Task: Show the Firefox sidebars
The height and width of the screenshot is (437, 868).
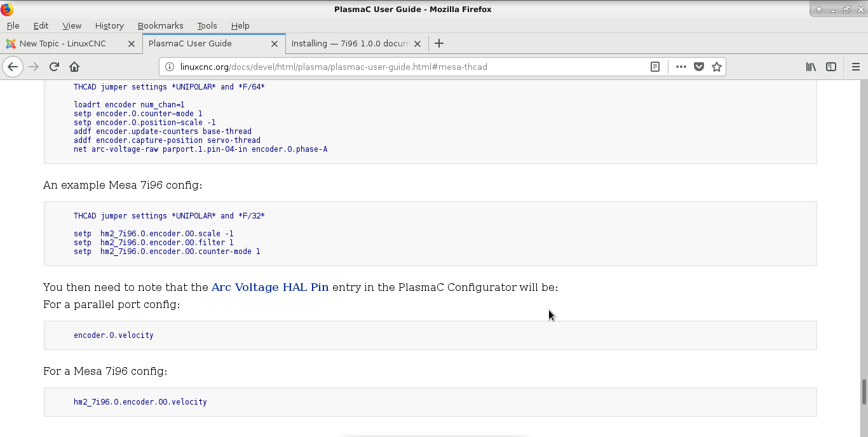Action: point(831,67)
